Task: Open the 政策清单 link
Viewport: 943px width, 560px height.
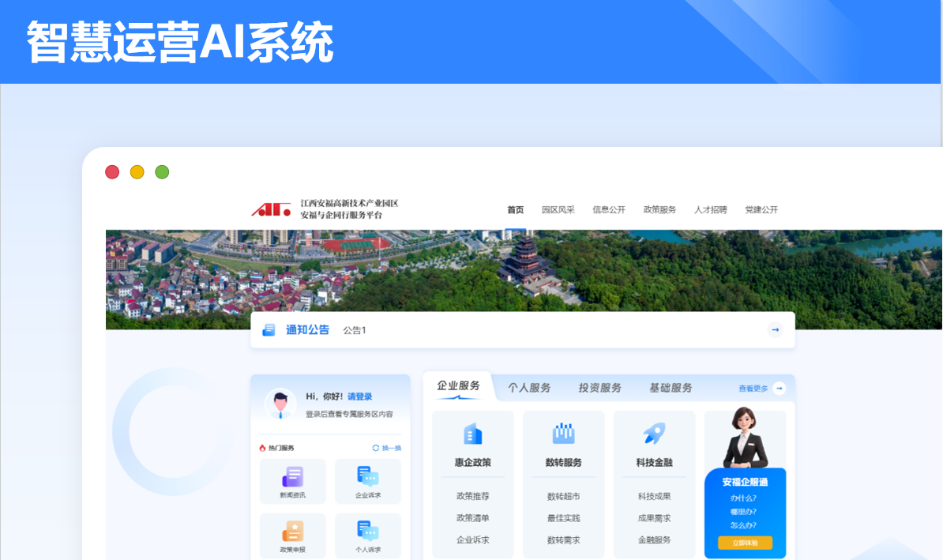Action: click(473, 518)
